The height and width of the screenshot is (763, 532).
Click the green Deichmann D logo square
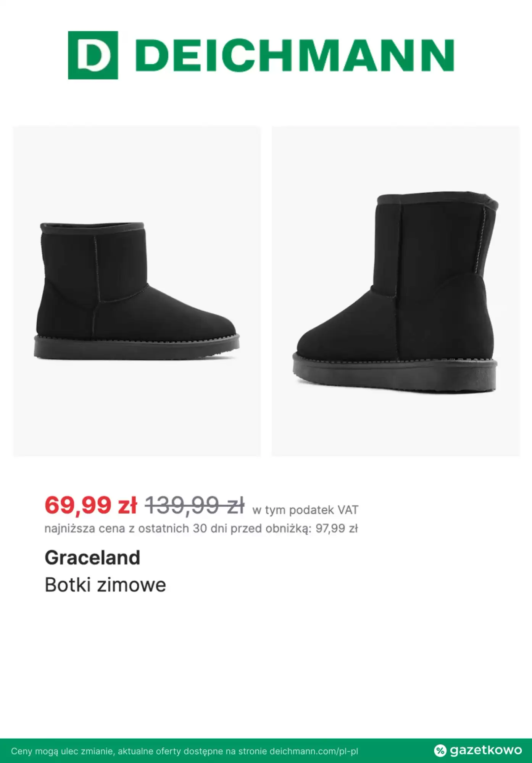(x=93, y=55)
